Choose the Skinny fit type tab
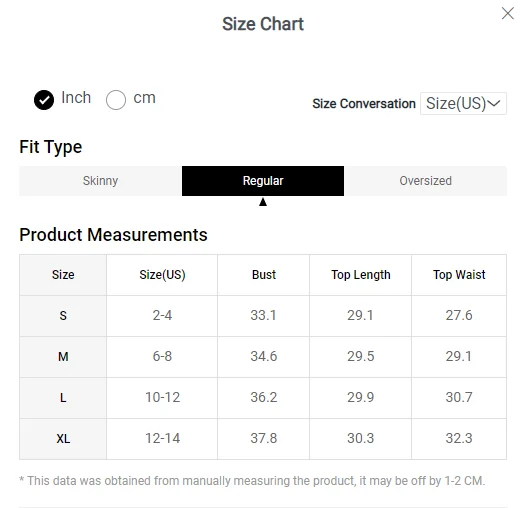 [x=100, y=181]
